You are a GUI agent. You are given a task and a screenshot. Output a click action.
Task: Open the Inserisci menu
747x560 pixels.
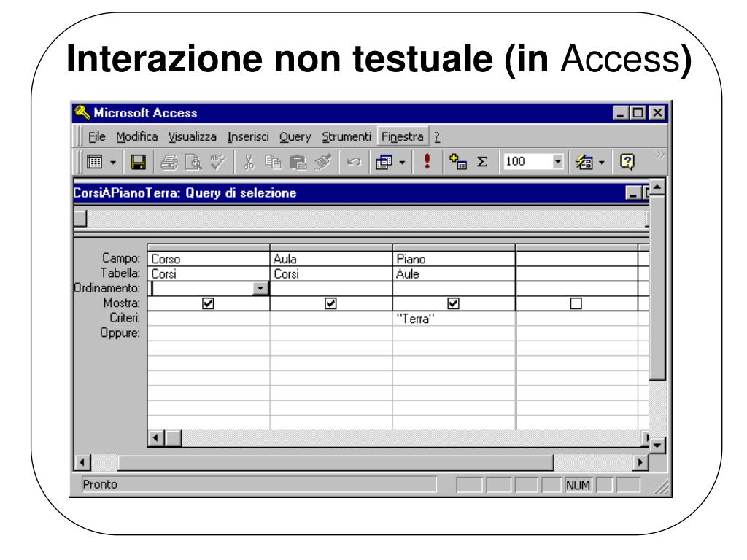click(x=248, y=137)
